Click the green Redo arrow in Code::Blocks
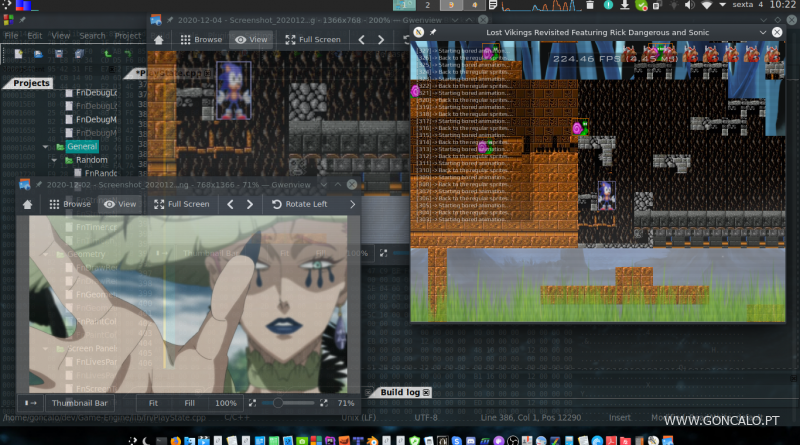The image size is (800, 445). pos(128,54)
